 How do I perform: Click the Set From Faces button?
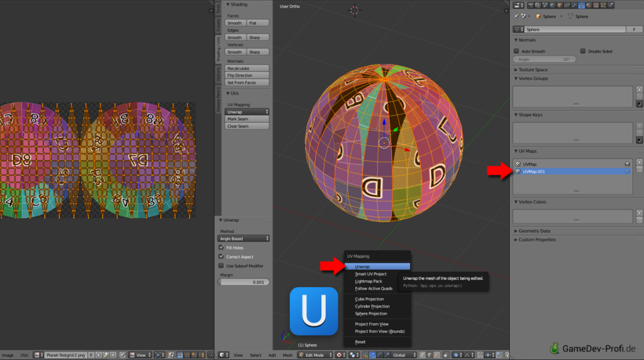click(247, 82)
